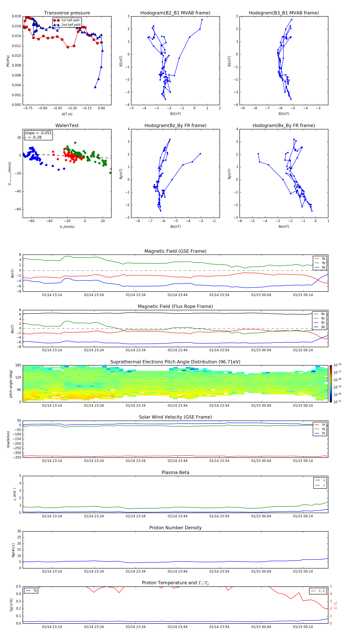Click the pitch angle flux colorbar

tap(331, 384)
